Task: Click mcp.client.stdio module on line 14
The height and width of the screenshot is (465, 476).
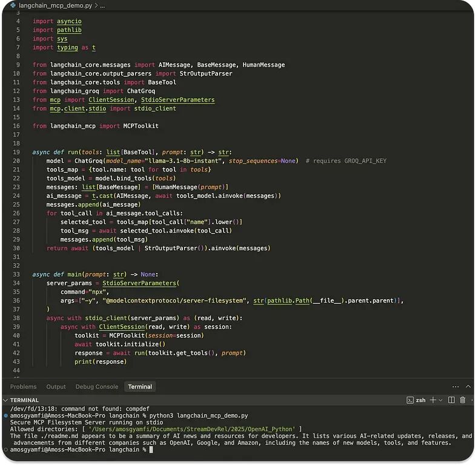Action: (78, 108)
